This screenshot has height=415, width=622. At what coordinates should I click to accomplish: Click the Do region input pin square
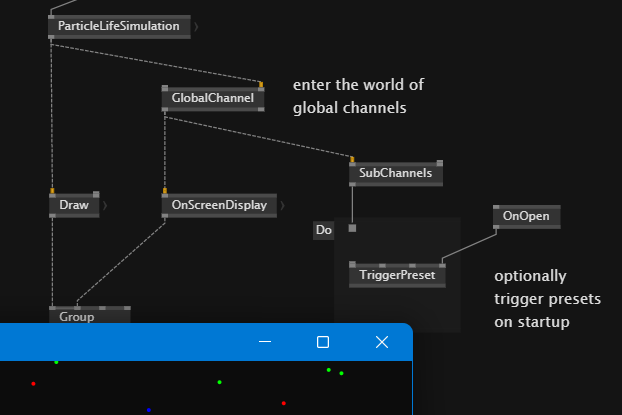click(x=352, y=228)
